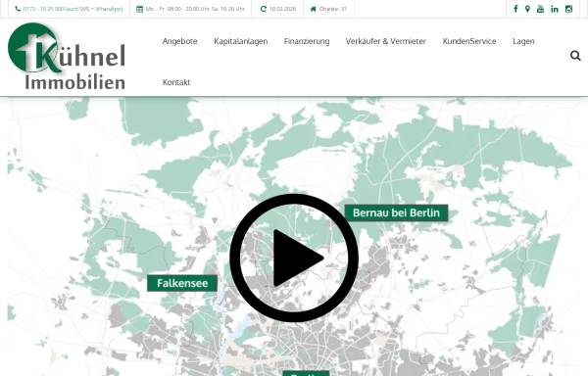
Task: Open the Facebook page icon
Action: [x=515, y=9]
